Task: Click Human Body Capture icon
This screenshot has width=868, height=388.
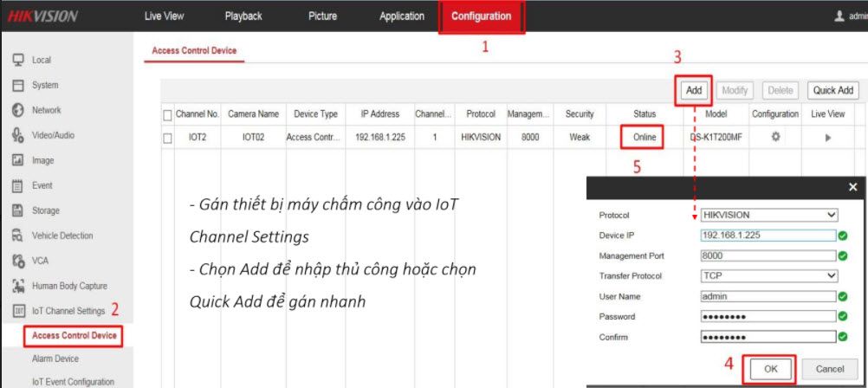Action: [x=18, y=286]
